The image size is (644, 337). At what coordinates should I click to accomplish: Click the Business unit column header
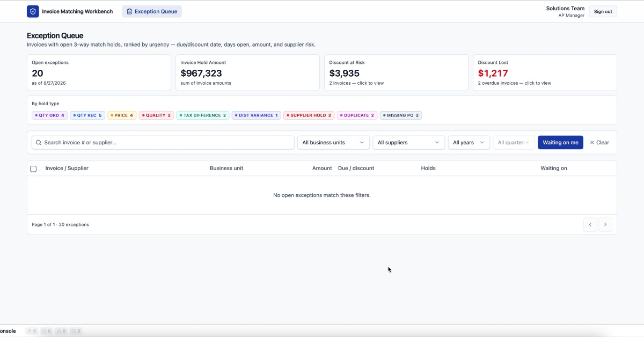point(226,168)
